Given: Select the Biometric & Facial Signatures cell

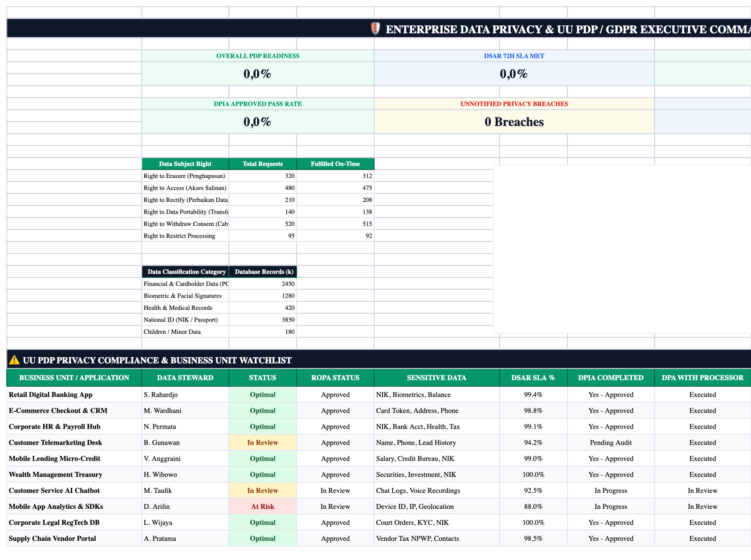Looking at the screenshot, I should coord(185,296).
